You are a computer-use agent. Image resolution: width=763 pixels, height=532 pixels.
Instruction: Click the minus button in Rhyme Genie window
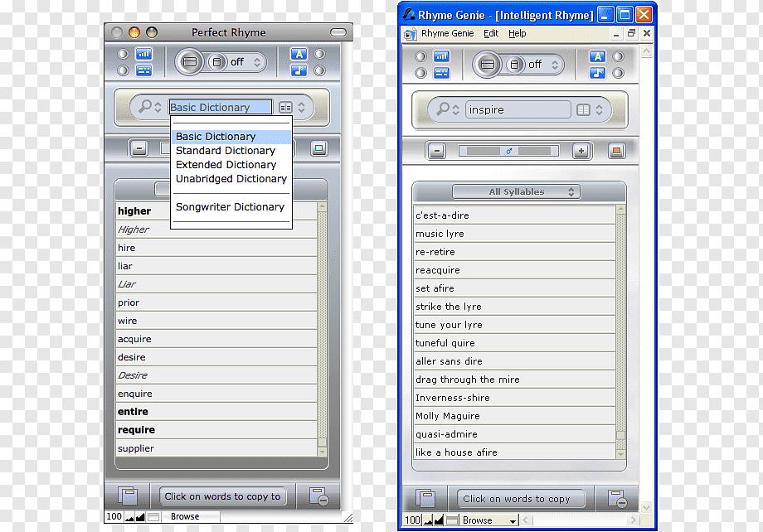tap(437, 152)
